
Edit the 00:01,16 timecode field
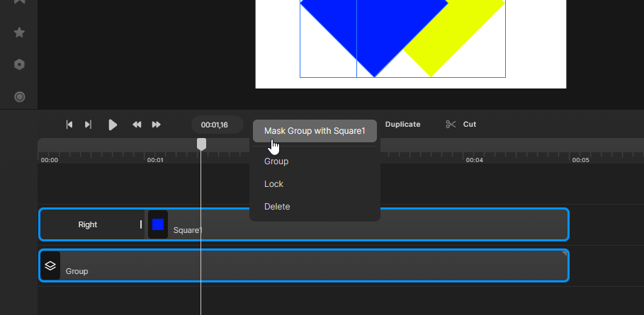pos(218,125)
